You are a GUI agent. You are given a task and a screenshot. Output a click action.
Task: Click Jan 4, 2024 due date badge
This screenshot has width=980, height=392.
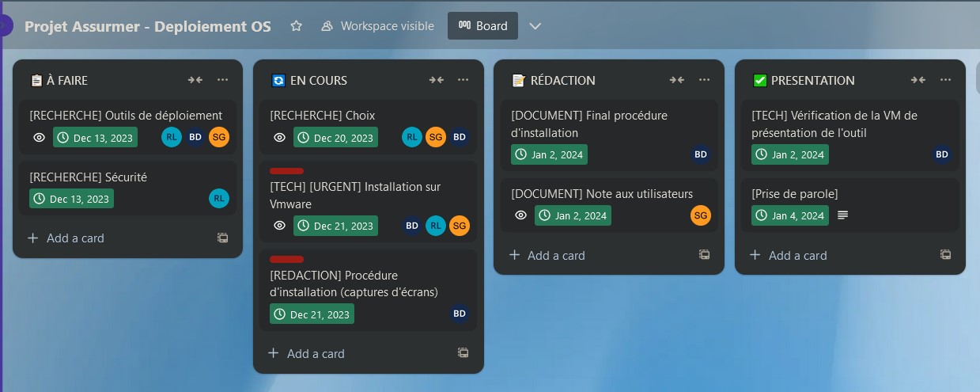(790, 215)
